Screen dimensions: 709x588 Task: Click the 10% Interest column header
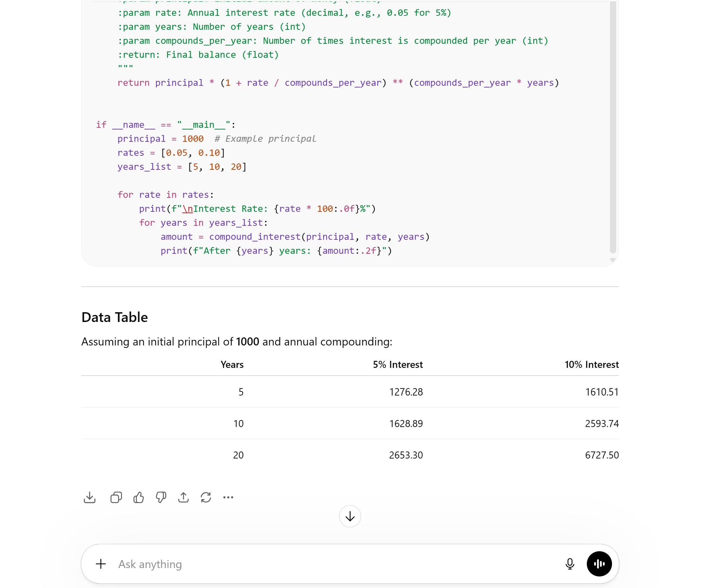tap(591, 365)
